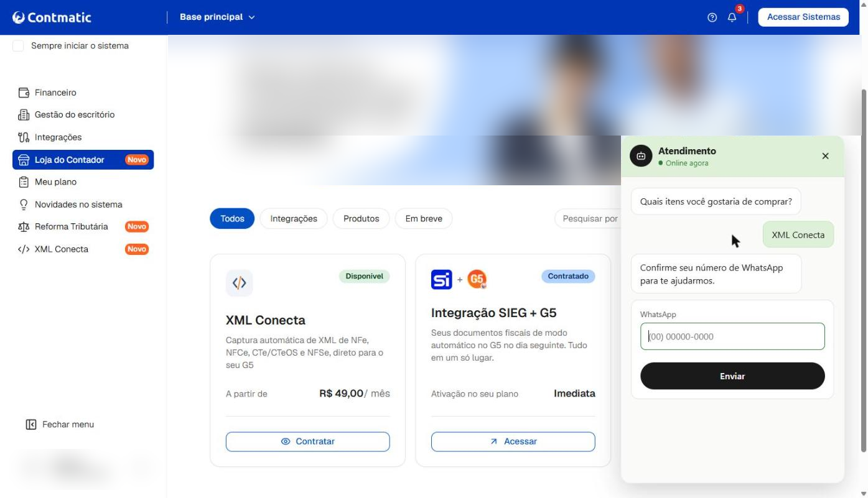Screen dimensions: 868x498
Task: Open the help question mark icon
Action: tap(712, 17)
